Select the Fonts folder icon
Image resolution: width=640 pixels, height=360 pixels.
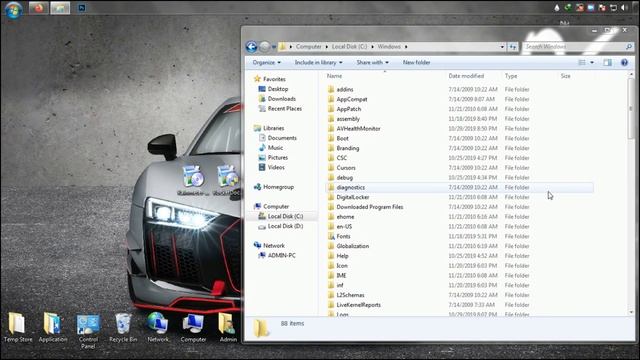point(331,236)
